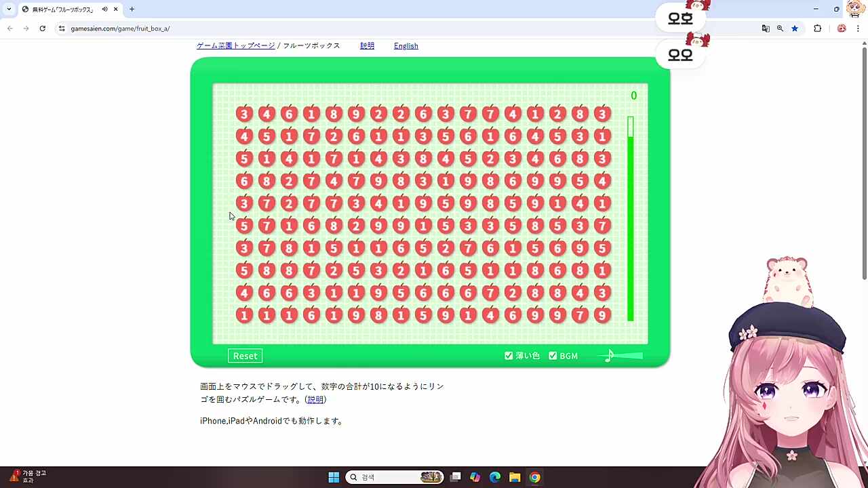The height and width of the screenshot is (488, 868).
Task: Open the English link
Action: (406, 46)
